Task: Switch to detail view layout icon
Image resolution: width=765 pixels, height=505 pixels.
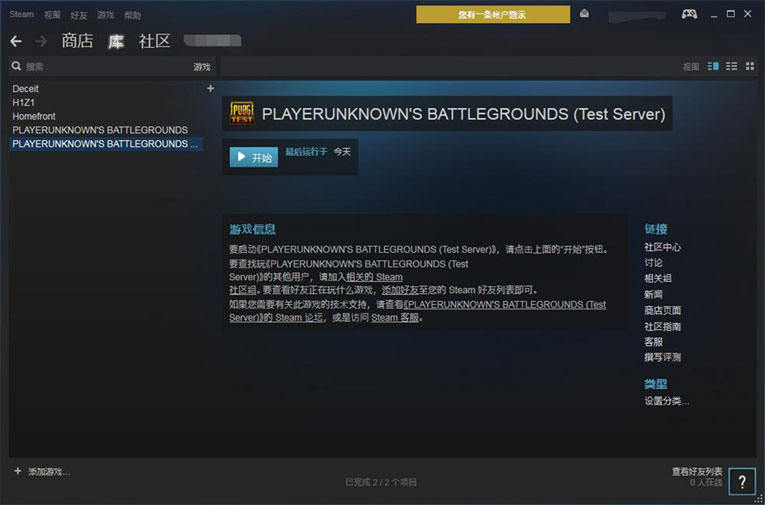Action: 713,66
